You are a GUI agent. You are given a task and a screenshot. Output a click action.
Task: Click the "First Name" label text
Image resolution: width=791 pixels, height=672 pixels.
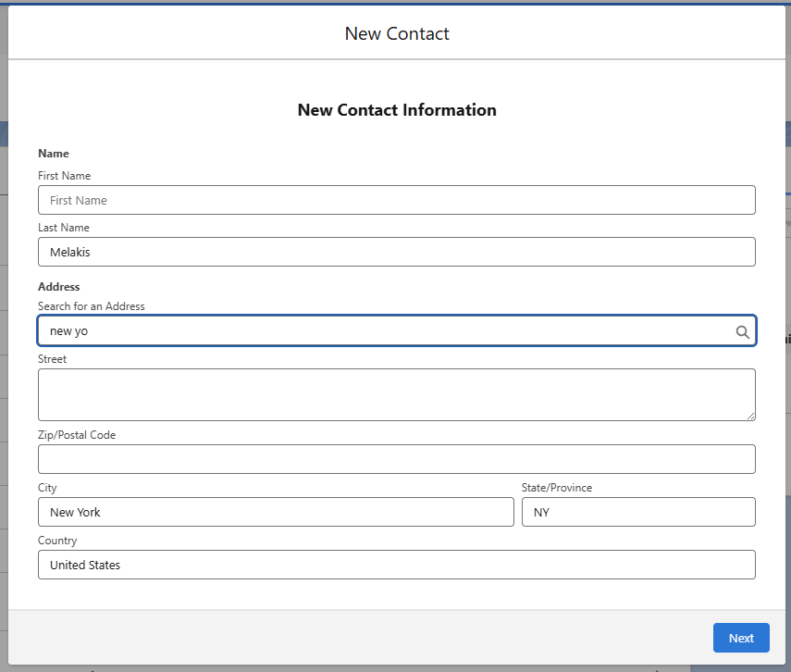[x=64, y=176]
